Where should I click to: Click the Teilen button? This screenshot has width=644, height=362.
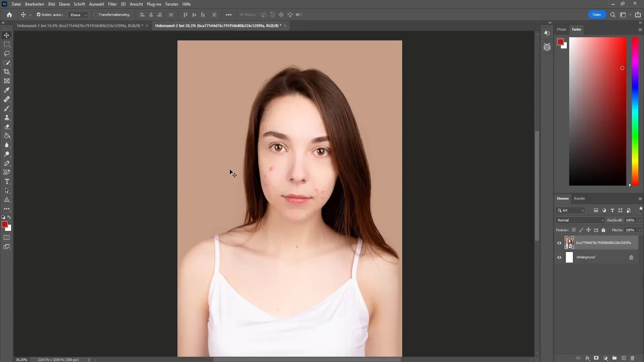click(597, 15)
